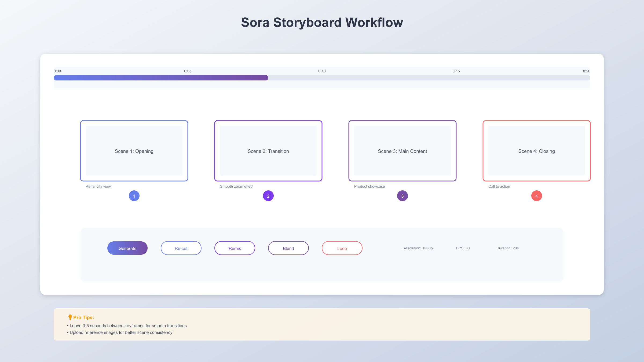Select the Scene 2: Transition card
This screenshot has width=644, height=362.
point(268,151)
